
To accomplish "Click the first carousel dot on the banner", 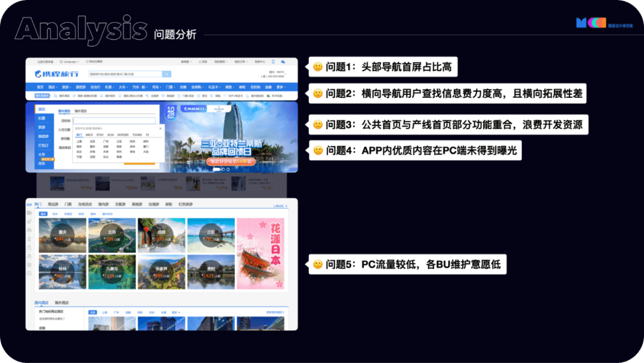I will (x=216, y=170).
